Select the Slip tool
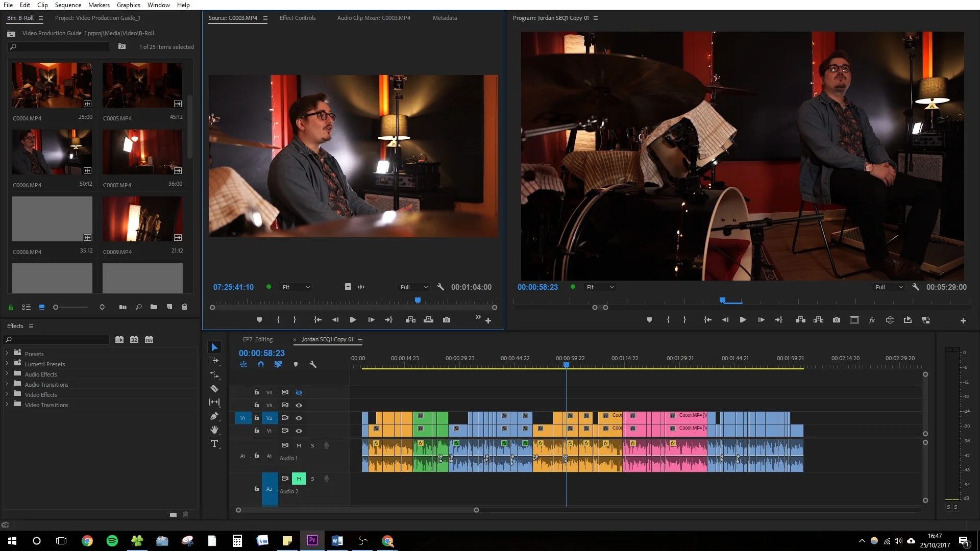The height and width of the screenshot is (551, 980). pos(214,403)
